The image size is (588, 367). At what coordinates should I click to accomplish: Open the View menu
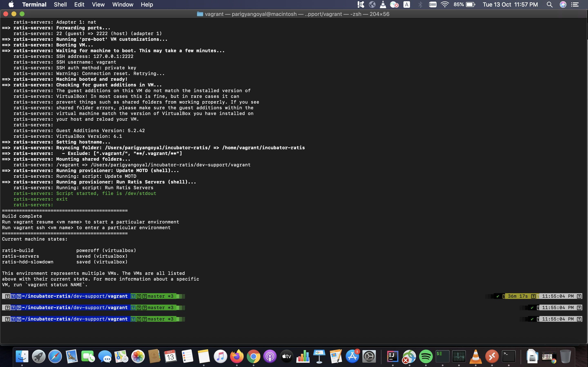point(98,4)
